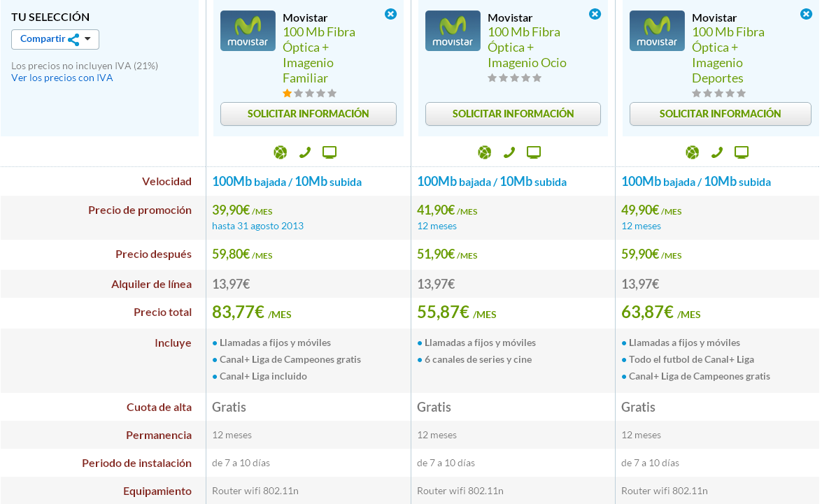Remove the Imagenio Familiar plan from comparison

tap(390, 14)
